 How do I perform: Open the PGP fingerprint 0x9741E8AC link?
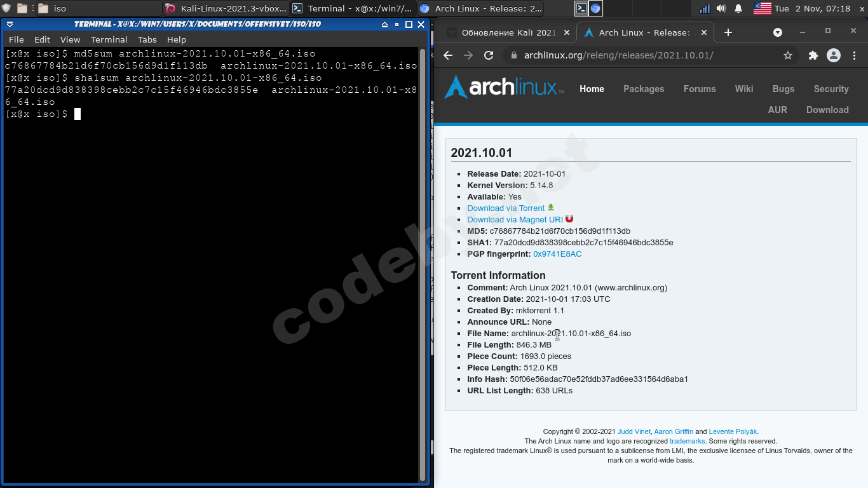[x=557, y=254]
